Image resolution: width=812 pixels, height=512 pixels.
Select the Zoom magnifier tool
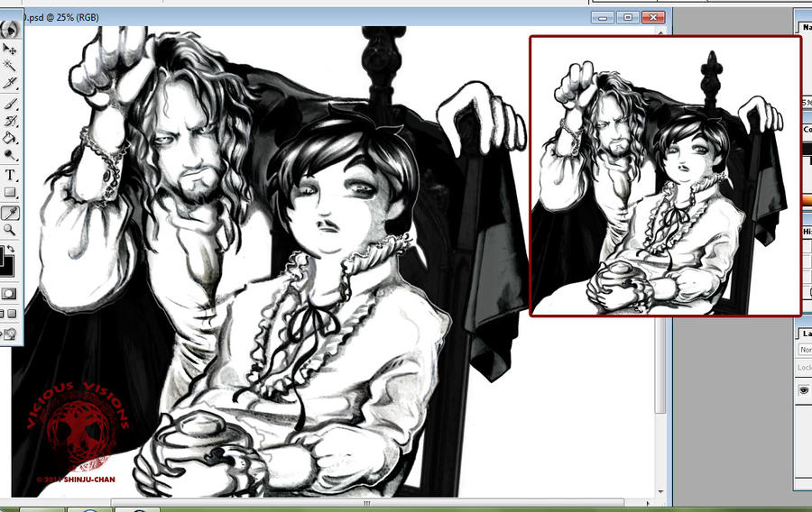pyautogui.click(x=10, y=230)
